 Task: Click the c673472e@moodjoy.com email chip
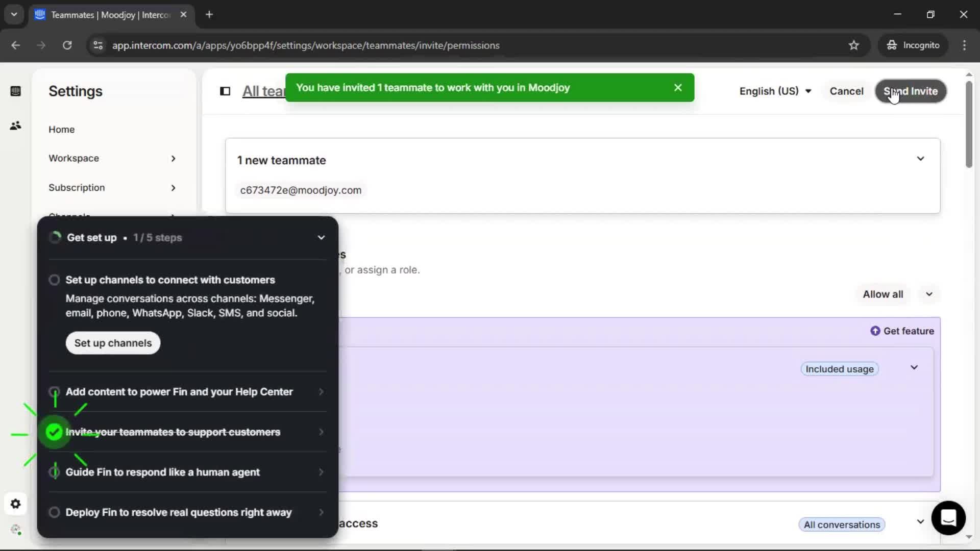(301, 190)
